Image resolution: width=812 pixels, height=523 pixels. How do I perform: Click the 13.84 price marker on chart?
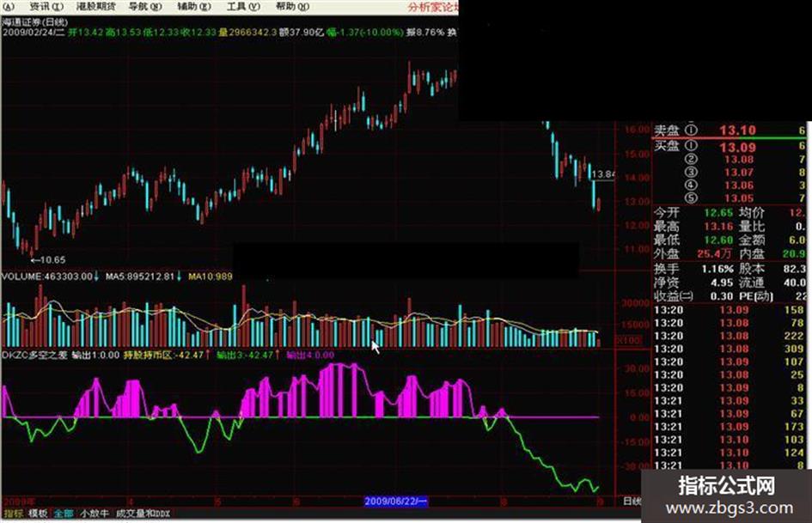(x=603, y=174)
